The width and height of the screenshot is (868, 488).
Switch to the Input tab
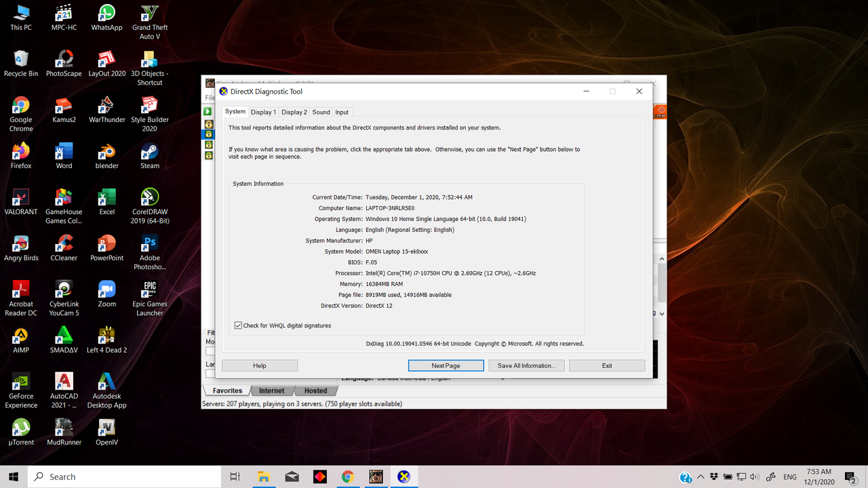point(342,112)
